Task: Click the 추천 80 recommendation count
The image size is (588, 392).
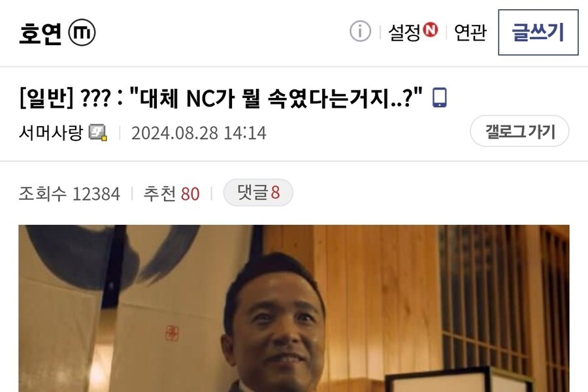Action: click(x=171, y=193)
